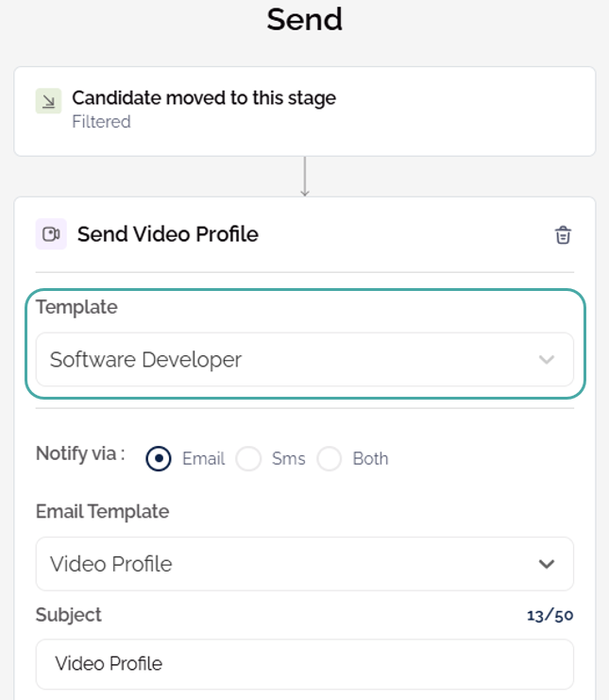Open the Candidate moved to this stage title
Screen dimensions: 609x700
coord(204,97)
